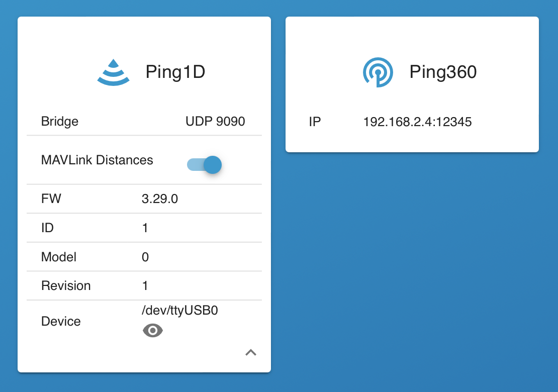Viewport: 558px width, 392px height.
Task: Click the Ping360 scanning sonar icon
Action: point(378,71)
